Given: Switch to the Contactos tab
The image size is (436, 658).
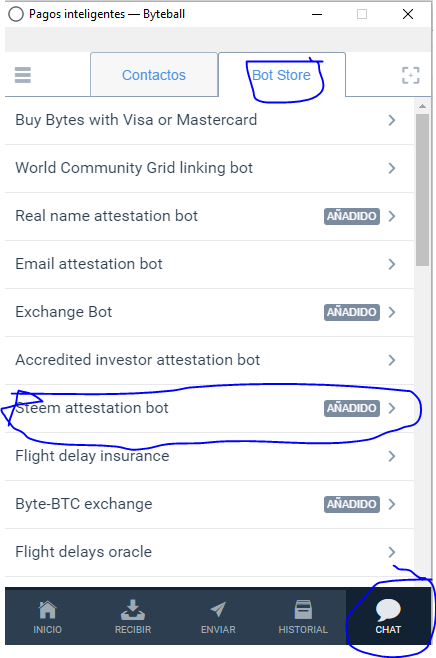Looking at the screenshot, I should pos(154,75).
